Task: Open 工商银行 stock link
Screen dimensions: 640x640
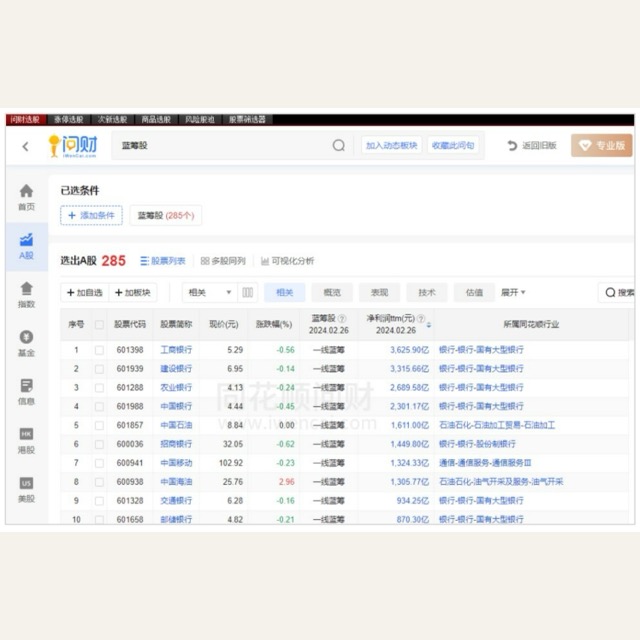Action: [176, 350]
